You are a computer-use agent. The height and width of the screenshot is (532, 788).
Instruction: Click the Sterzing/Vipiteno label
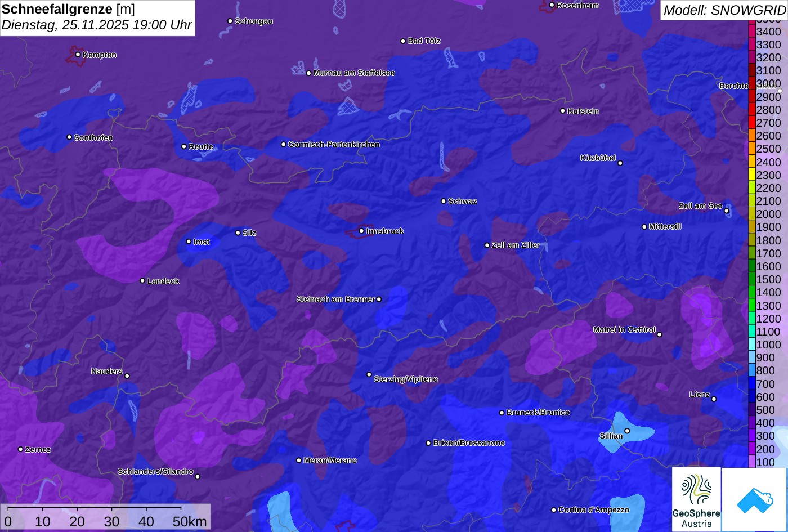click(406, 379)
